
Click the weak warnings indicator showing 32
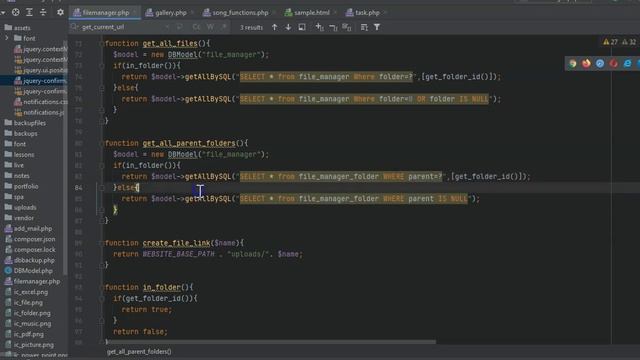tap(629, 42)
